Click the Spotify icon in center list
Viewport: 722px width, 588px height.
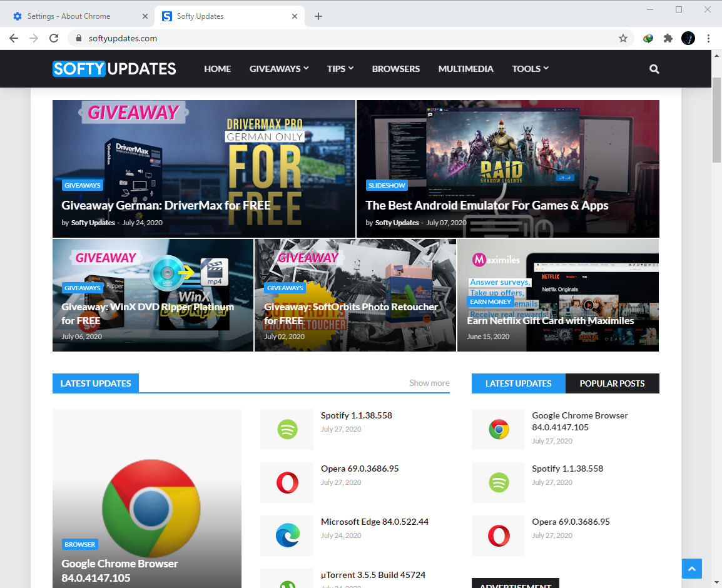coord(287,429)
